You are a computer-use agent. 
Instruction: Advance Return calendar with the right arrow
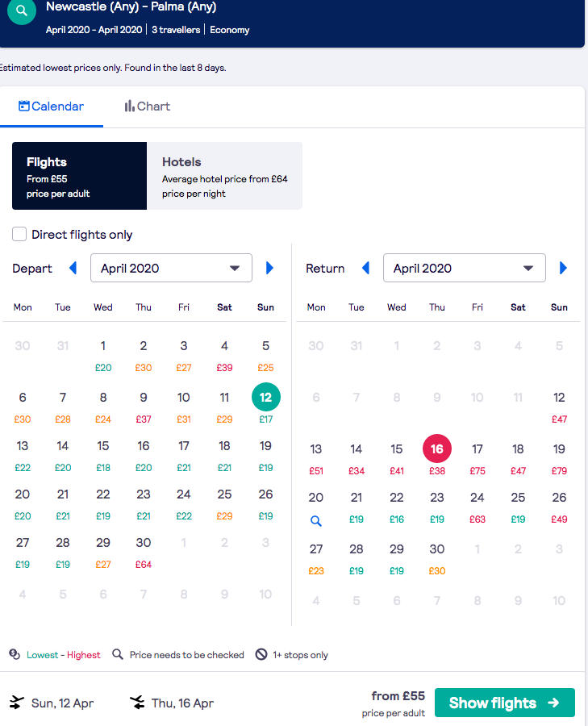[563, 268]
